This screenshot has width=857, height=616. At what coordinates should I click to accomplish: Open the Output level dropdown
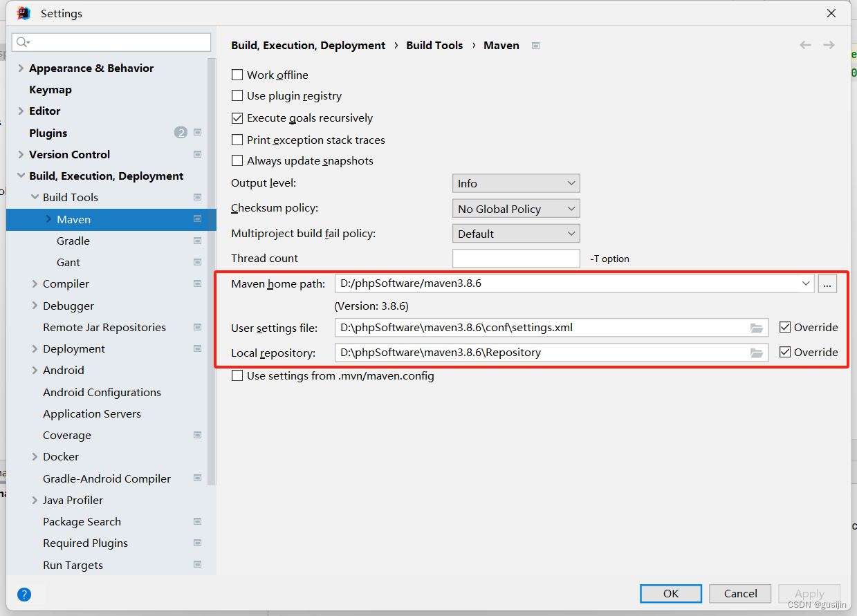(x=516, y=183)
